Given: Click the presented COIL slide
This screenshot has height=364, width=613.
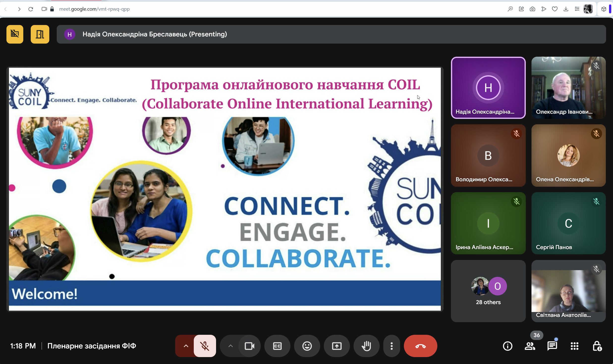Looking at the screenshot, I should pyautogui.click(x=225, y=189).
